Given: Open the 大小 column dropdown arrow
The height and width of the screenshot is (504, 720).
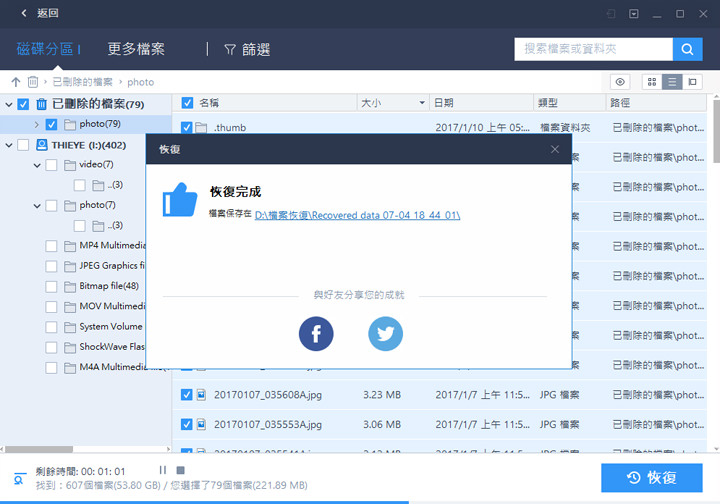Looking at the screenshot, I should click(423, 103).
